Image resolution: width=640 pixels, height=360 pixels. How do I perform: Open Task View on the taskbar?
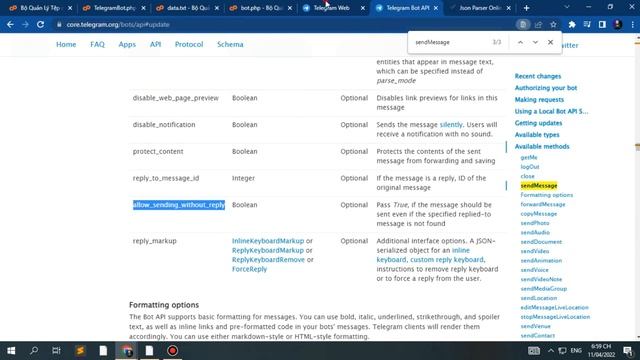(56, 351)
